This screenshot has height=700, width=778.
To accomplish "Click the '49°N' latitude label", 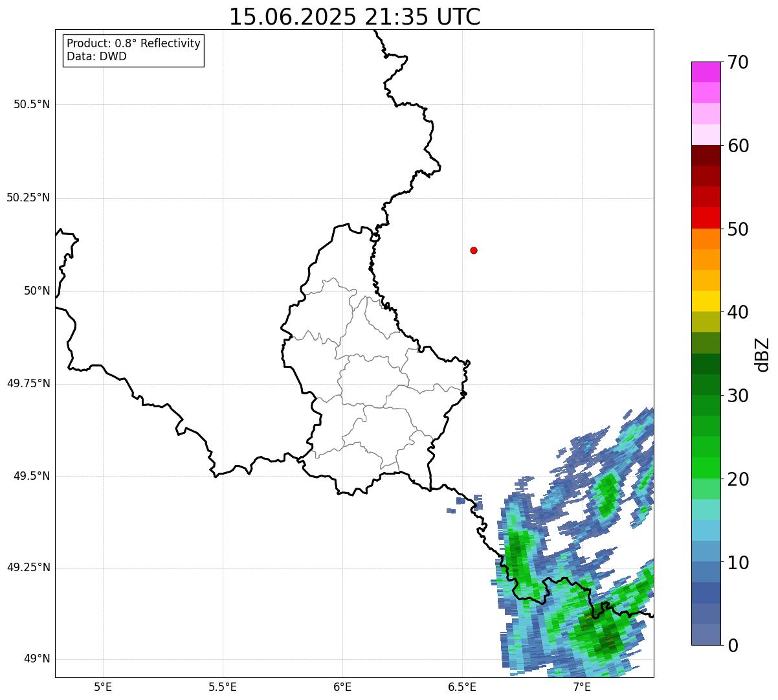I will tap(37, 659).
